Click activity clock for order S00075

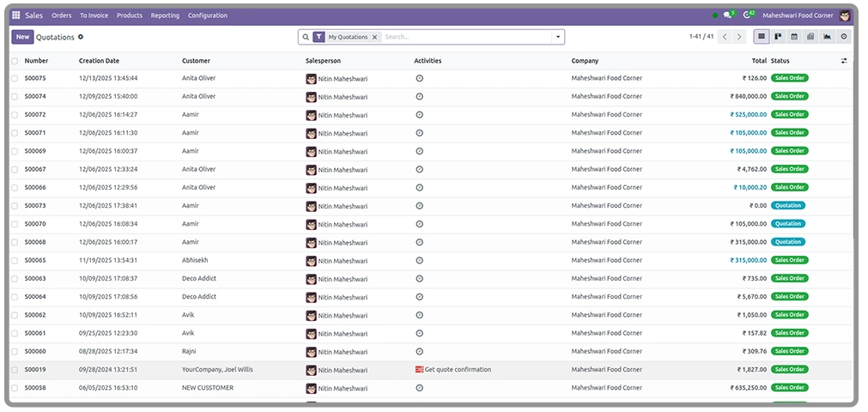pos(419,78)
